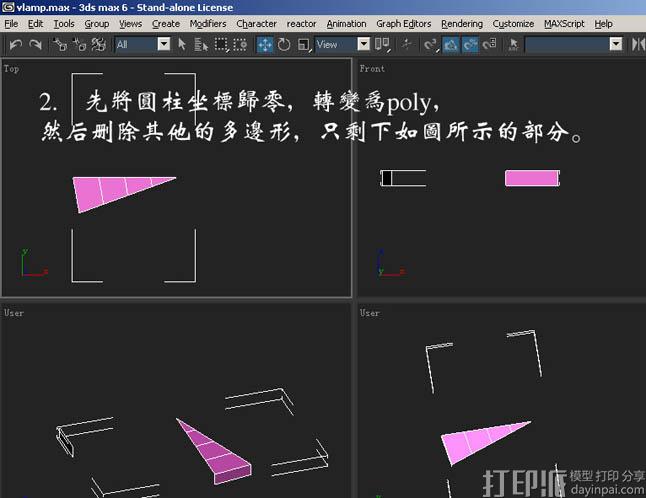Toggle Window/Crossing selection mode

tap(241, 44)
